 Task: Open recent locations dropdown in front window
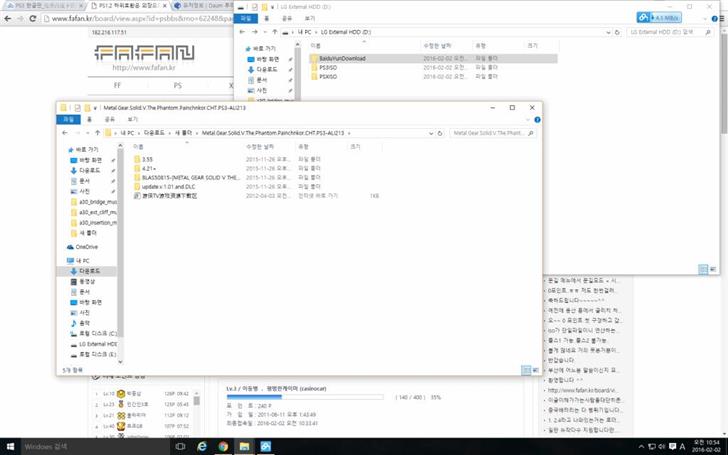[87, 133]
